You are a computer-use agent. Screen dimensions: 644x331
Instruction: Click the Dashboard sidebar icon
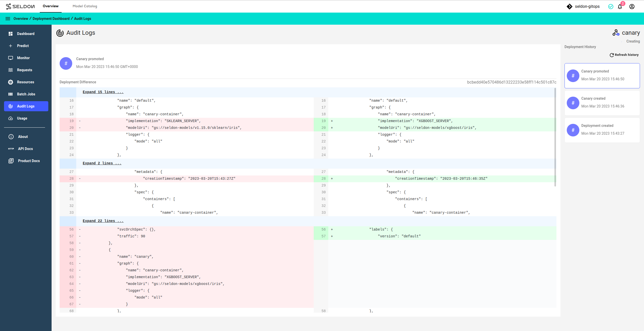coord(11,33)
